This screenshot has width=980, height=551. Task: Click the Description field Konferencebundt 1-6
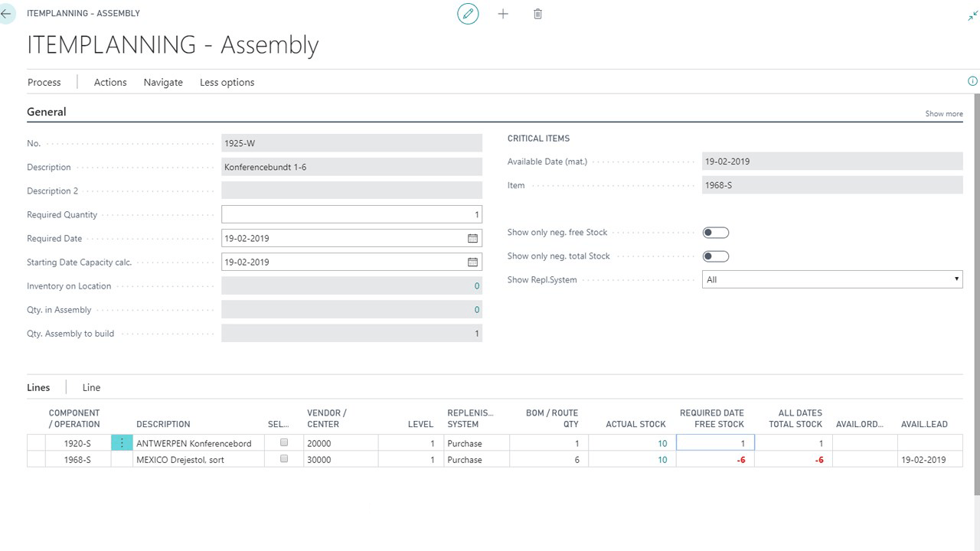click(351, 167)
